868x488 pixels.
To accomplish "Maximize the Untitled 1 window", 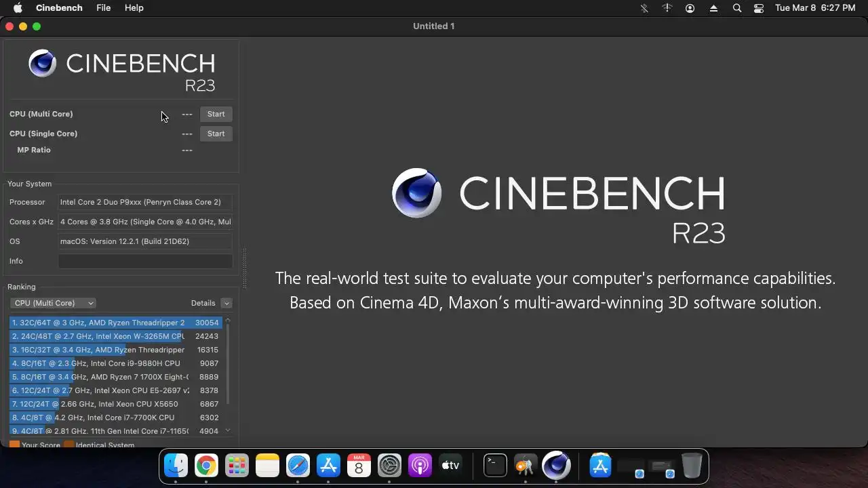I will tap(37, 26).
